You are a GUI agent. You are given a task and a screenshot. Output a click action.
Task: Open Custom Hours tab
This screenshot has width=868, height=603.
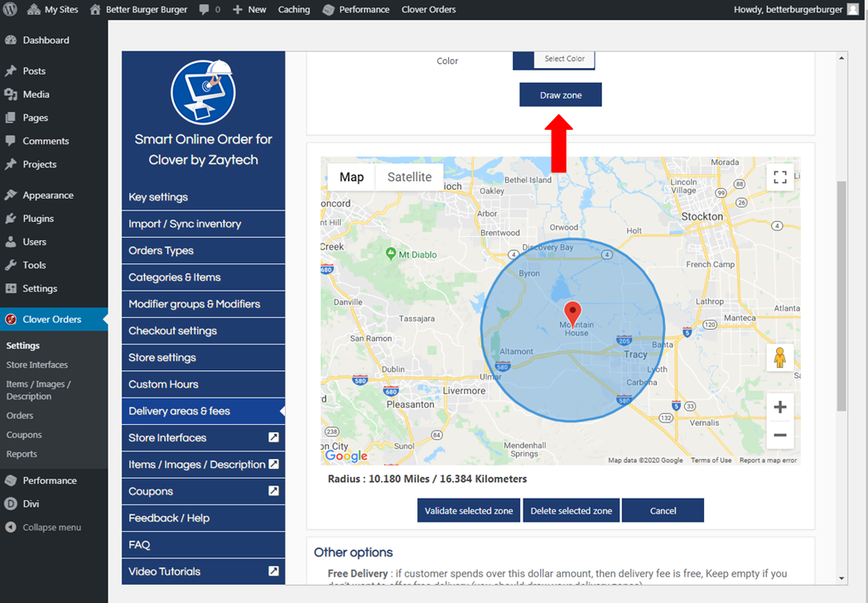tap(203, 384)
